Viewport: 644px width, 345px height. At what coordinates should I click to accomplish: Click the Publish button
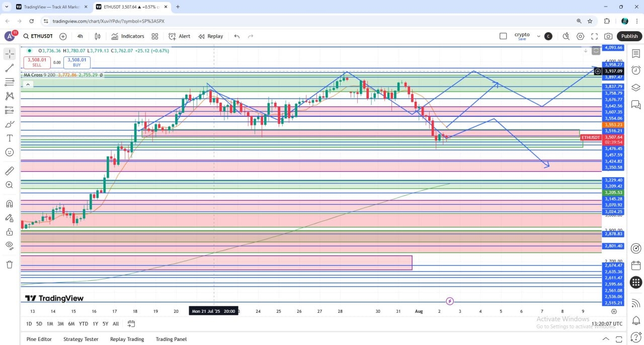(x=629, y=36)
